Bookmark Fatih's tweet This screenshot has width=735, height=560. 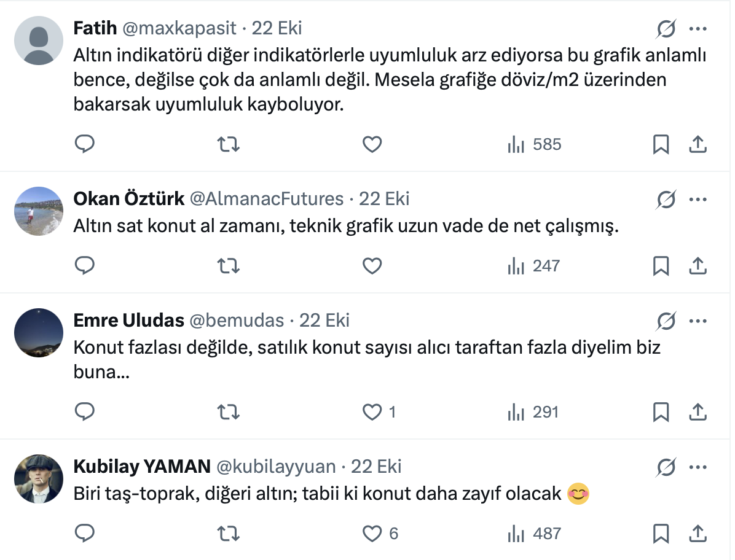[x=661, y=144]
